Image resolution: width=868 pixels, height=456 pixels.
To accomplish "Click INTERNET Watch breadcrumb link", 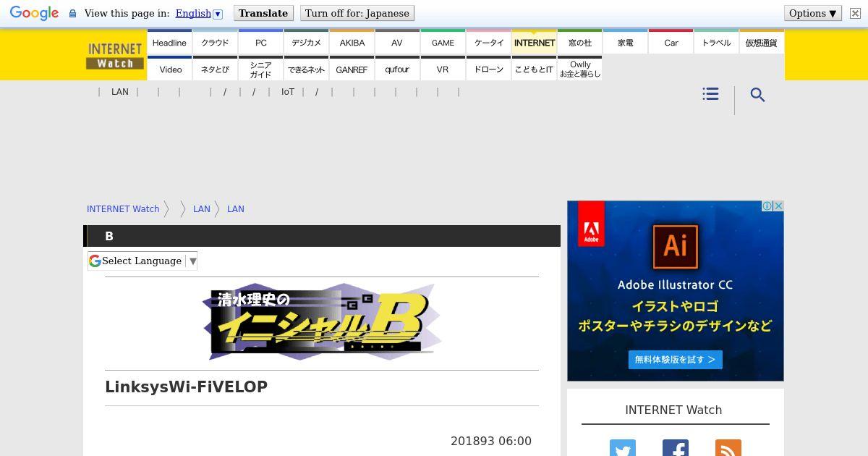I will (123, 208).
